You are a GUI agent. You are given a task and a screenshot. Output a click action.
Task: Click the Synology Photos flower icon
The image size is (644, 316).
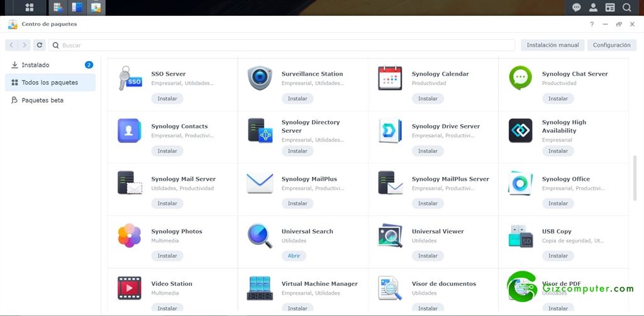[x=130, y=235]
